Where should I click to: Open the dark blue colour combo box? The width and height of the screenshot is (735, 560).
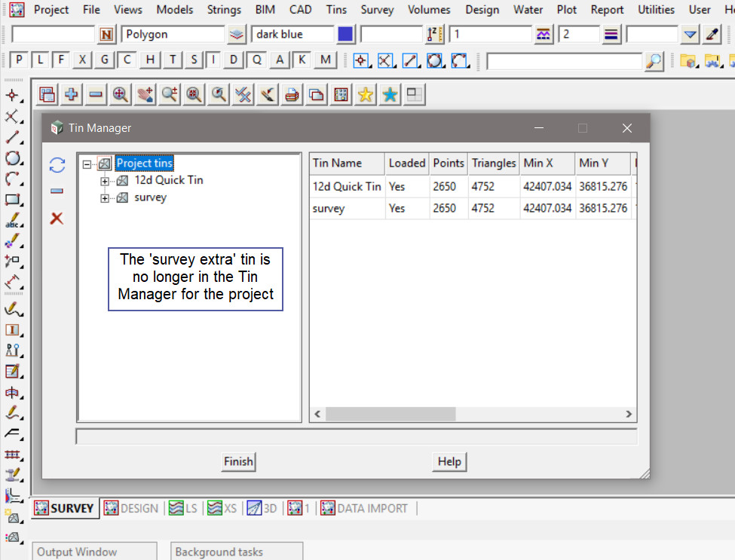click(x=292, y=34)
